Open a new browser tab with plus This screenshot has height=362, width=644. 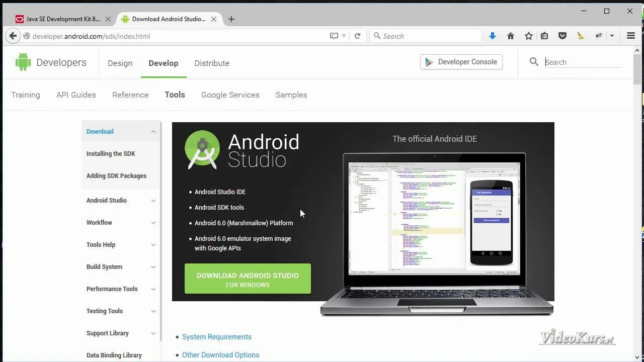click(231, 19)
